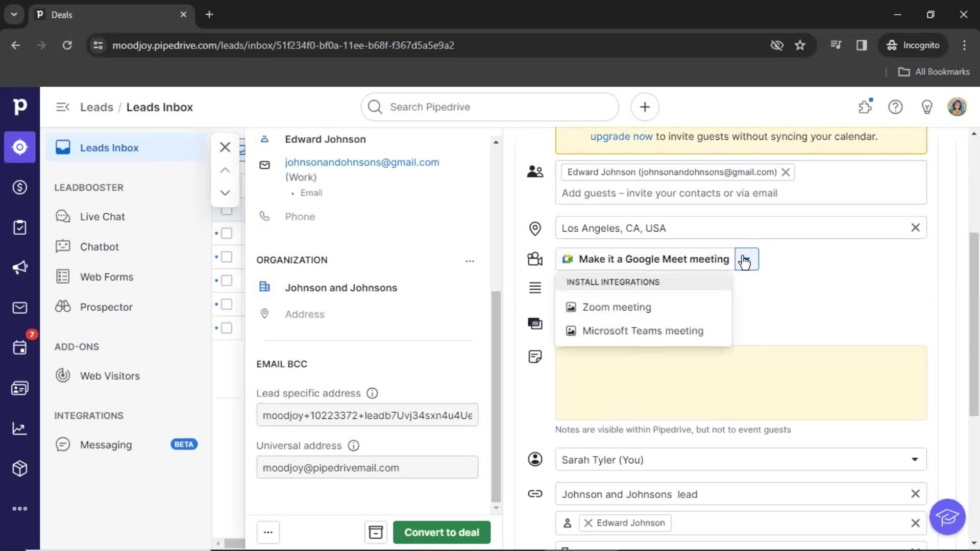This screenshot has height=551, width=980.
Task: Open organization more options dots
Action: pyautogui.click(x=470, y=261)
